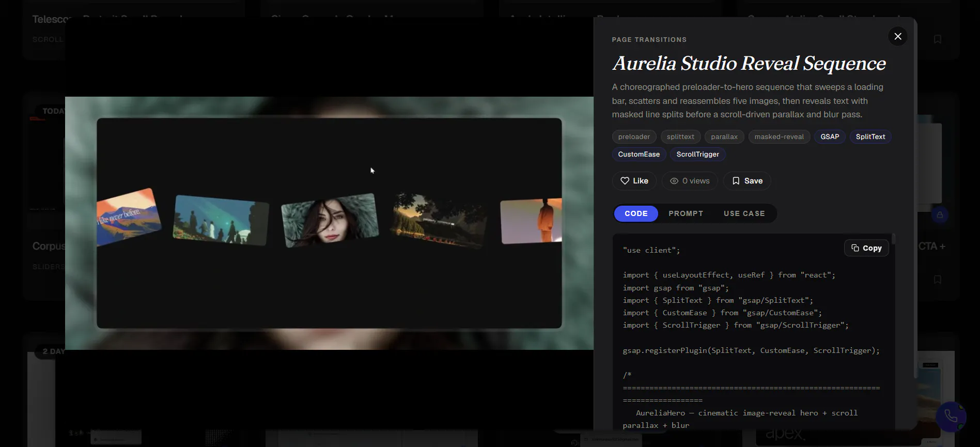Screen dimensions: 980x447
Task: Select the orange-suited figure image
Action: pyautogui.click(x=531, y=221)
